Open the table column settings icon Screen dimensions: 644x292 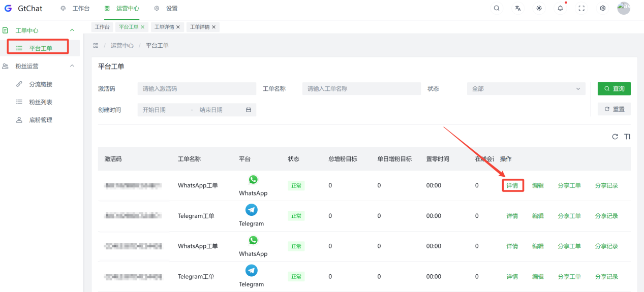(x=627, y=137)
